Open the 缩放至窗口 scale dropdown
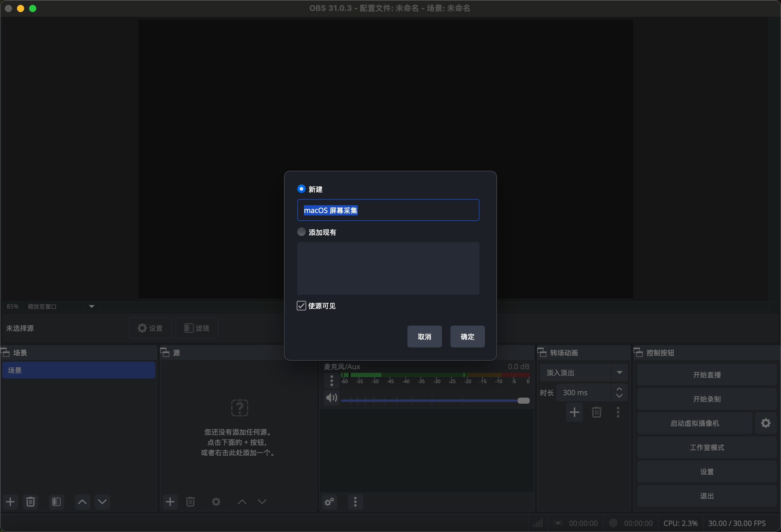 91,306
